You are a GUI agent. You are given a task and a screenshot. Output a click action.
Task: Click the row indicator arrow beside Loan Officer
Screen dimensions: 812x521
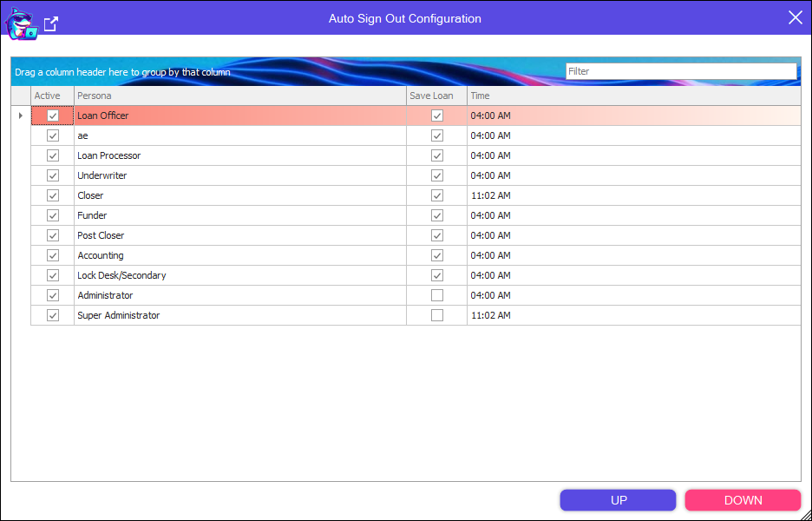(x=21, y=115)
